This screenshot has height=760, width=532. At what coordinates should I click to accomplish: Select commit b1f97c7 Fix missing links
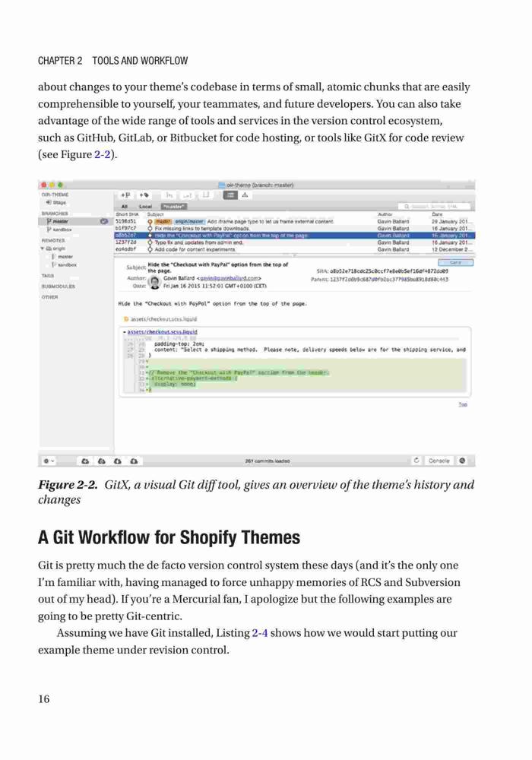tap(294, 228)
